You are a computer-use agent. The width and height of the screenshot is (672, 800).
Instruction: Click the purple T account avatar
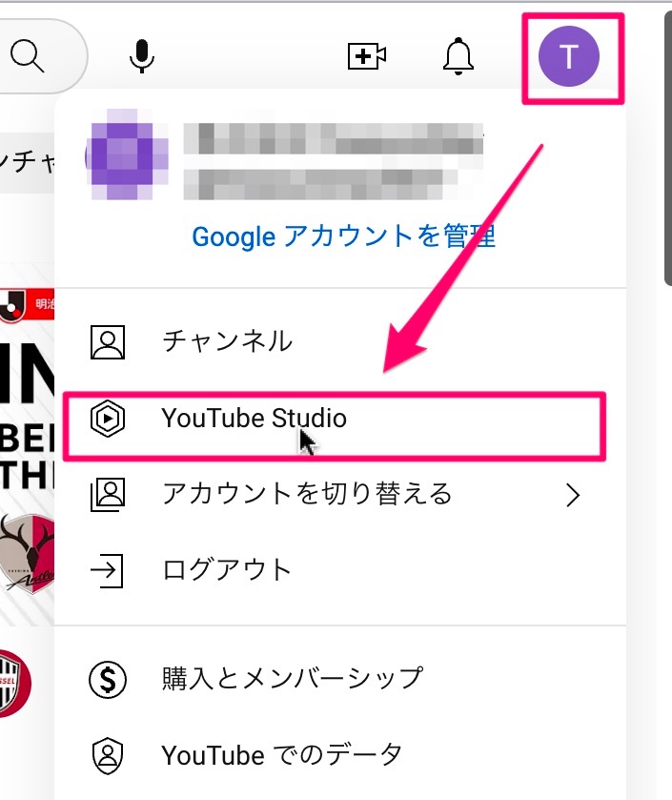568,56
